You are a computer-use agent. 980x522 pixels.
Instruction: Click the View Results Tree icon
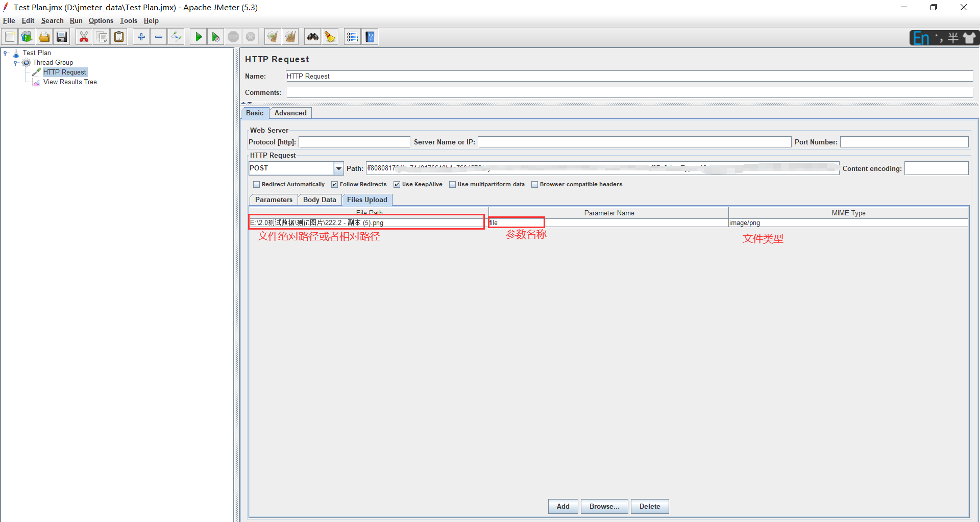[x=37, y=82]
